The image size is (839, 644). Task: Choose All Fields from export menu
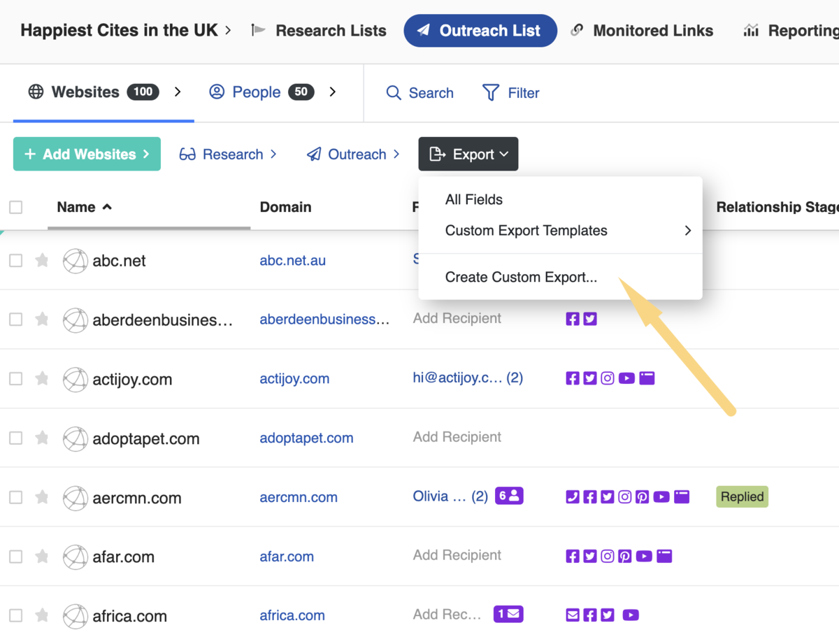click(474, 200)
